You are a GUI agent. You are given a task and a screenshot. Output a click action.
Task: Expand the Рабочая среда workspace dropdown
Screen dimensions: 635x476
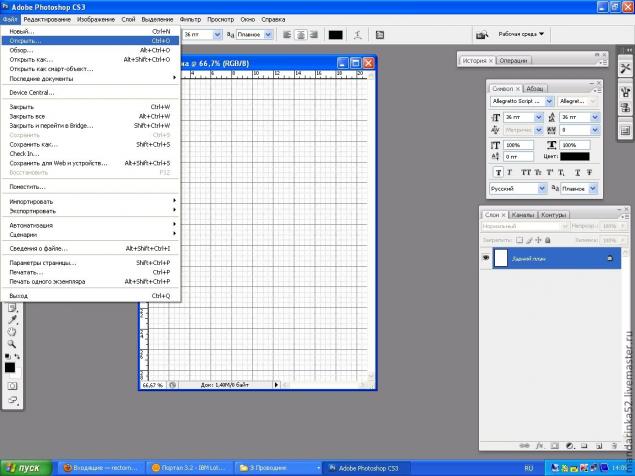(523, 34)
